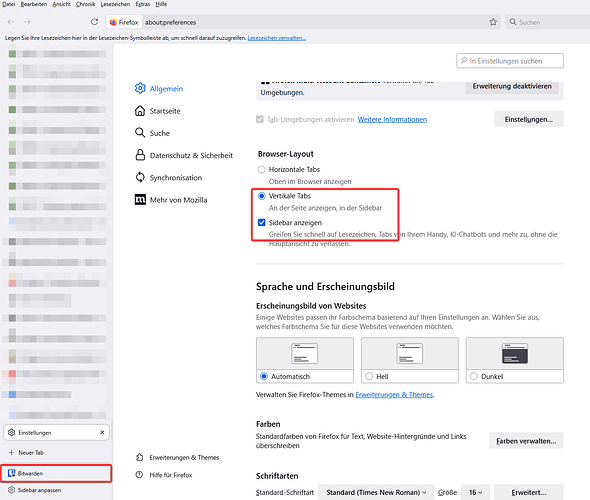Expand the Größe font size dropdown
The image size is (590, 500).
[475, 492]
